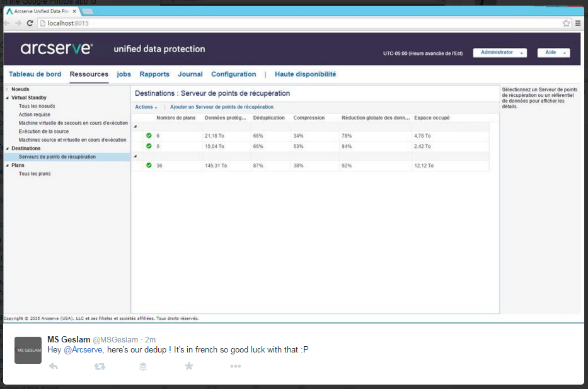Collapse the Destinations tree node
Screen dimensions: 588x389
coord(7,149)
